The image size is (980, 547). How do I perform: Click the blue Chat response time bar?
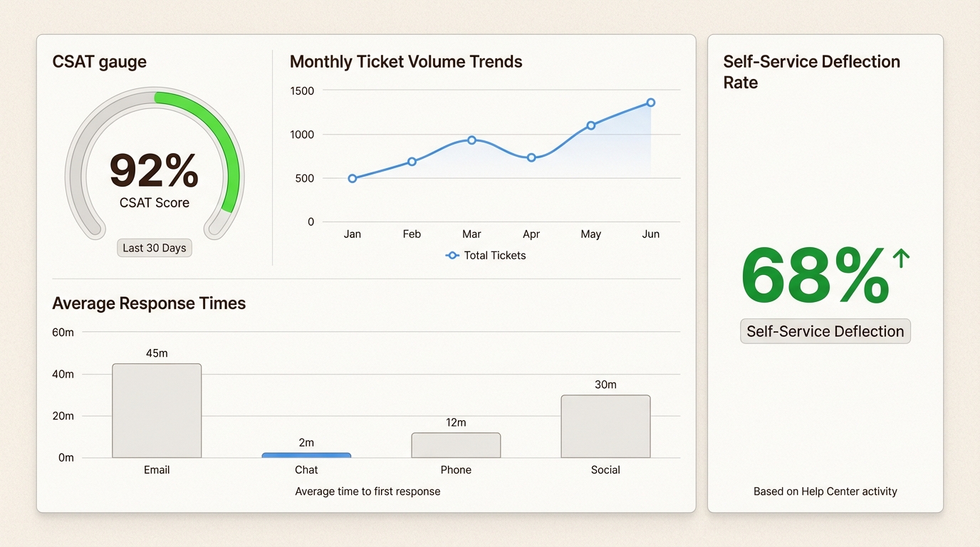306,455
